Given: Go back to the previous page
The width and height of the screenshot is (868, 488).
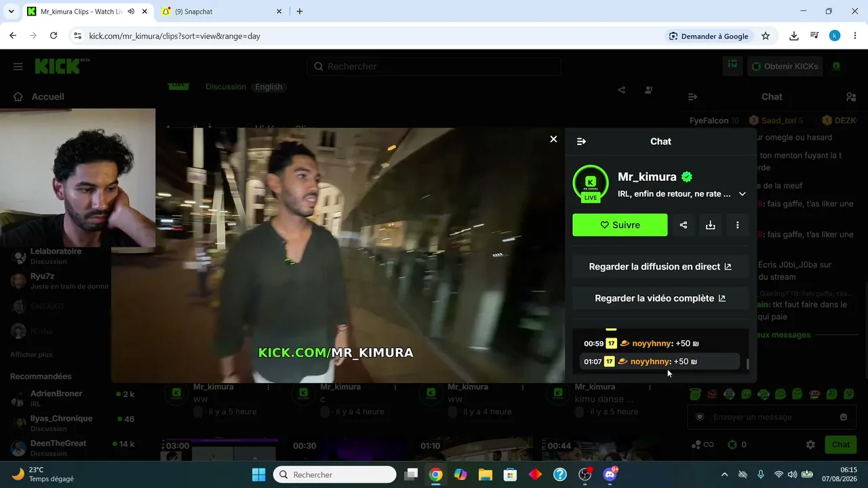Looking at the screenshot, I should coord(13,36).
